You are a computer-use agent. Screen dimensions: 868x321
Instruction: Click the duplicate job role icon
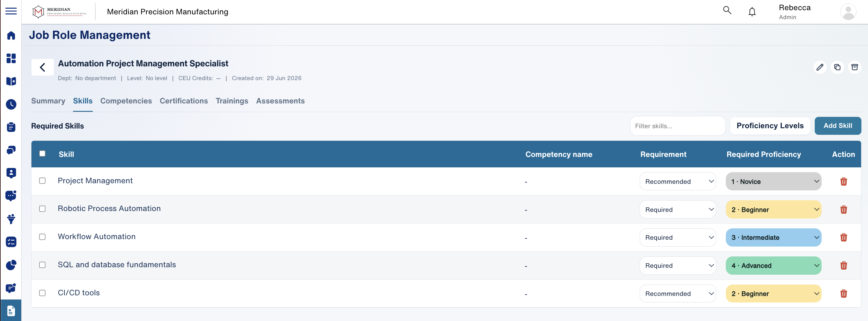837,67
